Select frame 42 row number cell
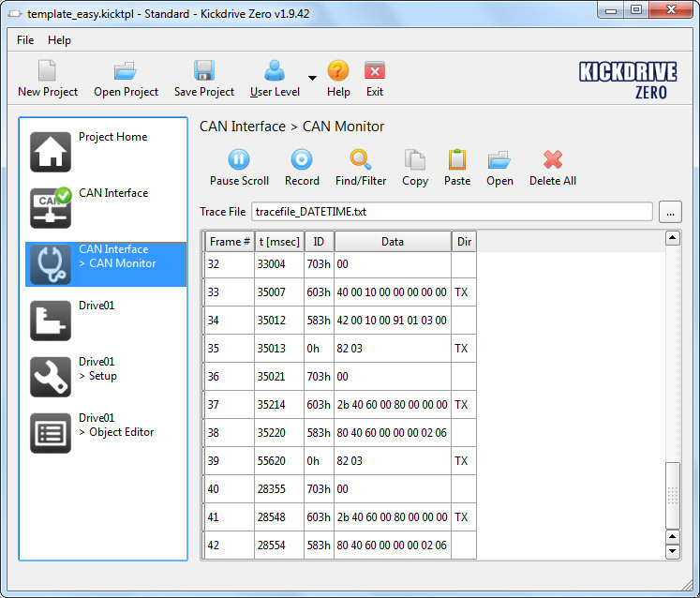The image size is (700, 598). point(230,546)
